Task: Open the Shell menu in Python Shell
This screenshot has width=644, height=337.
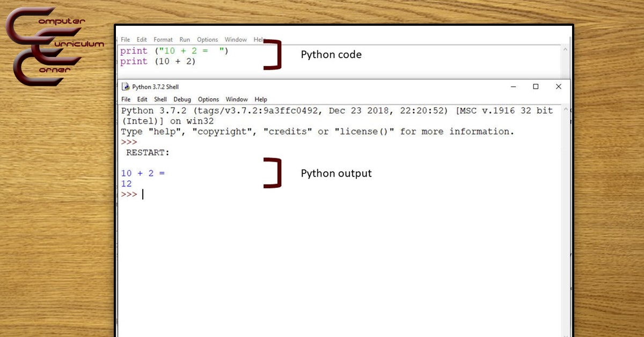Action: tap(160, 99)
